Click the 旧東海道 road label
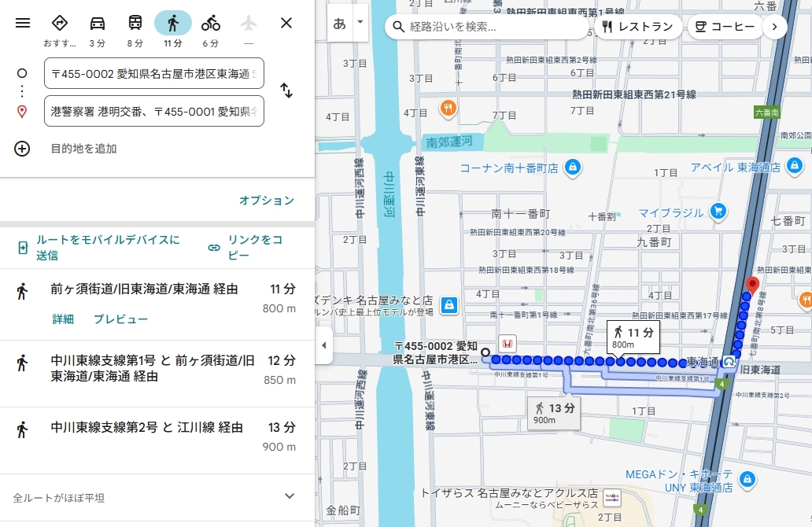This screenshot has height=527, width=812. tap(760, 370)
